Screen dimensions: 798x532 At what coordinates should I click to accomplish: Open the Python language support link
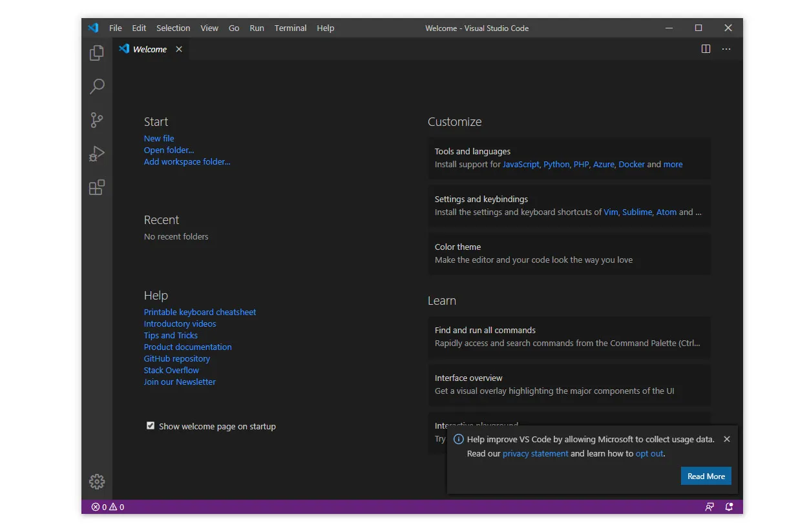[556, 164]
